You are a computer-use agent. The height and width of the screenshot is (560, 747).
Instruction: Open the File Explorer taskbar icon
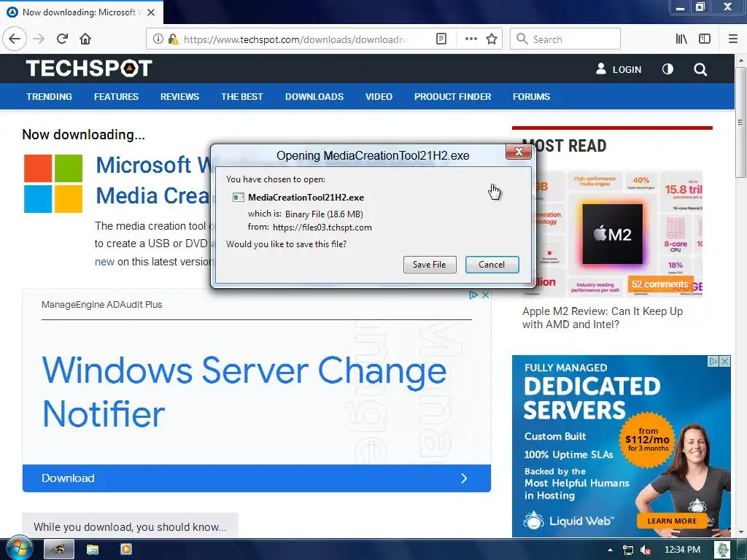point(93,550)
